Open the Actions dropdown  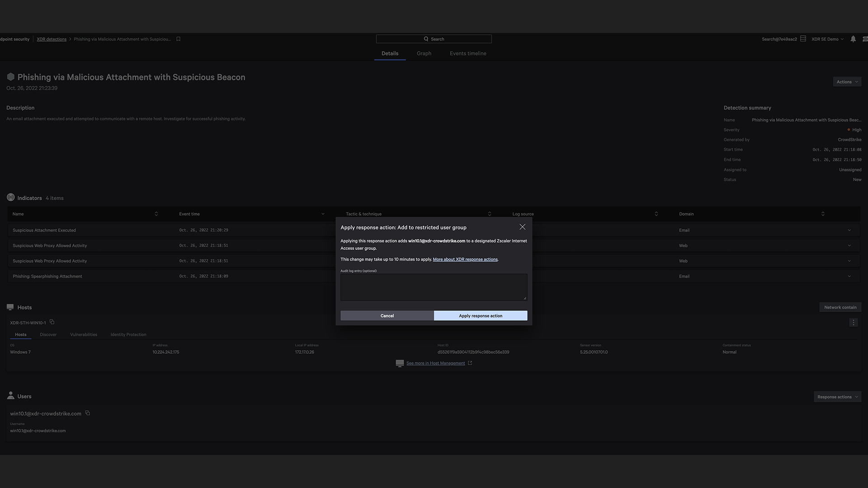tap(847, 82)
